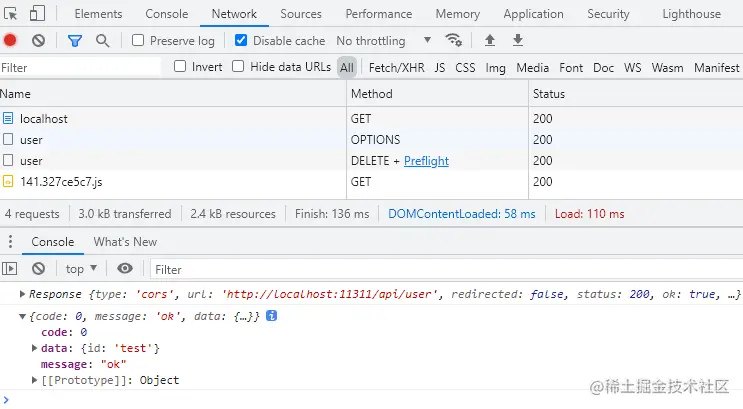Click the import HAR upload arrow
743x409 pixels.
tap(490, 40)
